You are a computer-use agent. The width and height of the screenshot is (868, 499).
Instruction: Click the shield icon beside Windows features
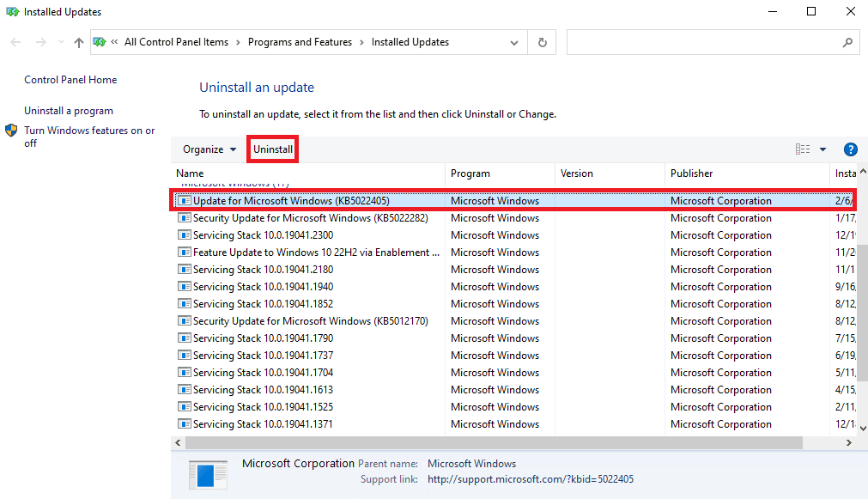click(11, 131)
